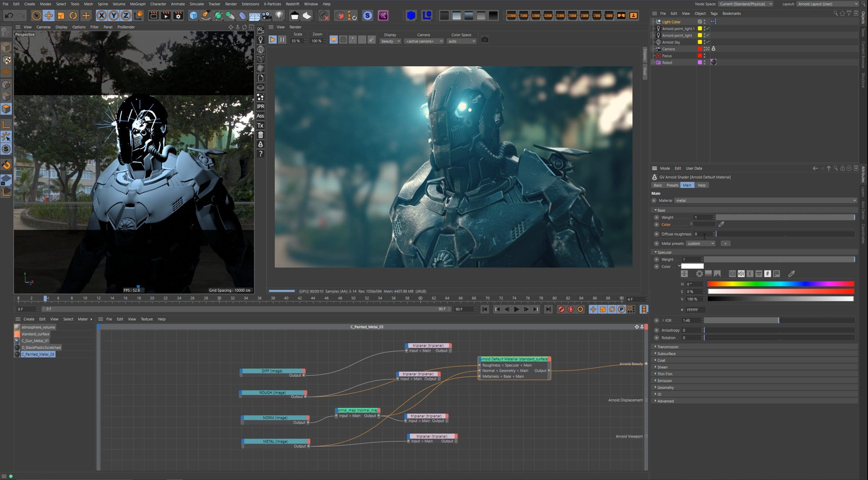This screenshot has width=868, height=480.
Task: Switch to the Basic tab
Action: (x=658, y=185)
